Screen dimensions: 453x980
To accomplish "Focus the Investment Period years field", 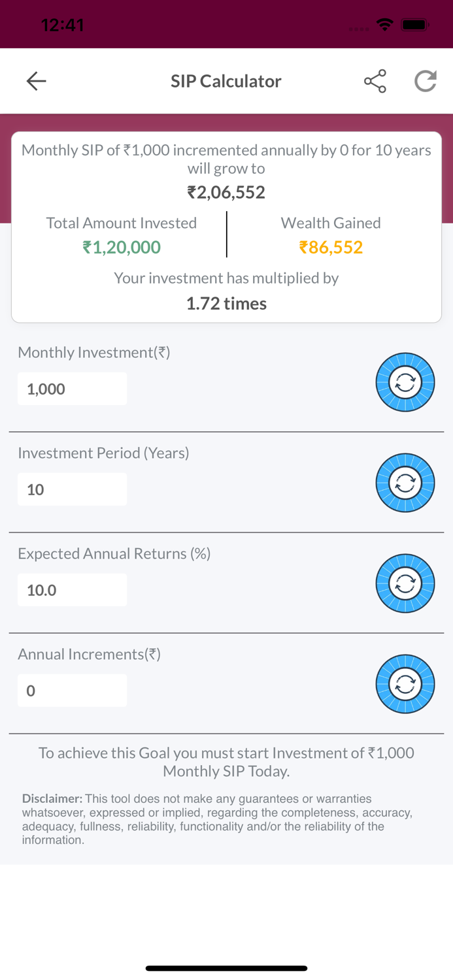I will coord(72,489).
